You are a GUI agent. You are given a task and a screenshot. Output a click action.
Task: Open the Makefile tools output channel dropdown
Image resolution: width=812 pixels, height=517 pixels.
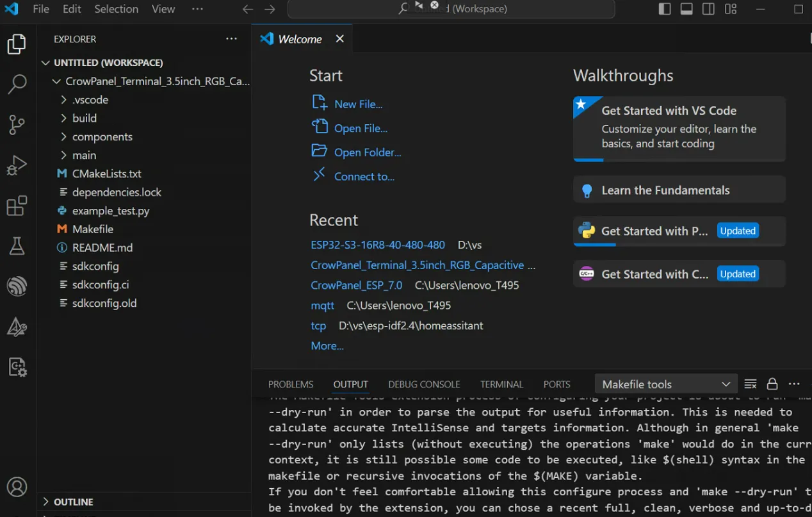[x=665, y=384]
